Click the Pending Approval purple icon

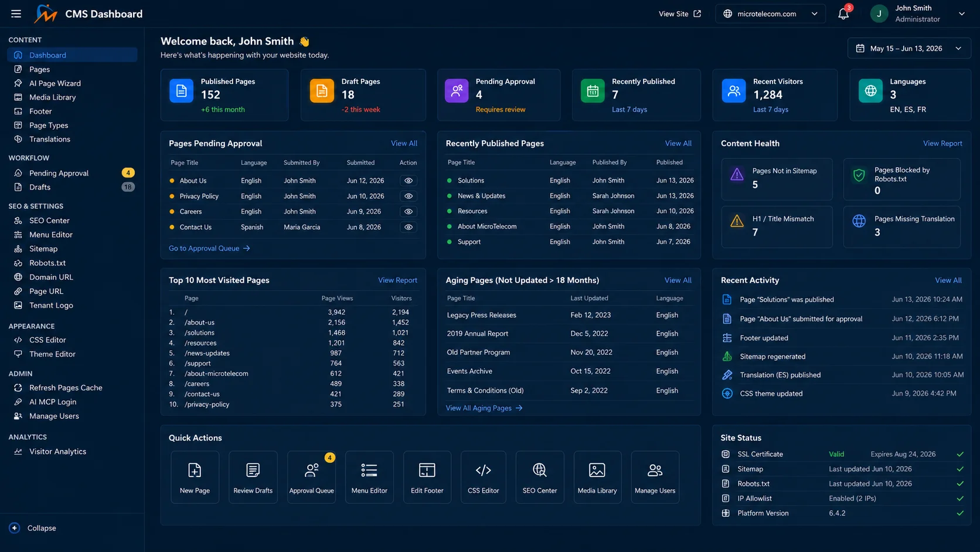coord(457,91)
